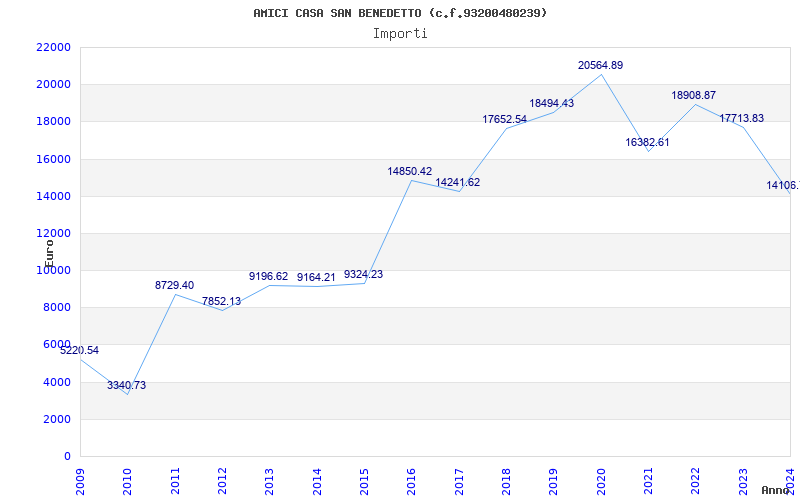Click the x-axis year 2017
The height and width of the screenshot is (500, 800).
click(x=459, y=482)
